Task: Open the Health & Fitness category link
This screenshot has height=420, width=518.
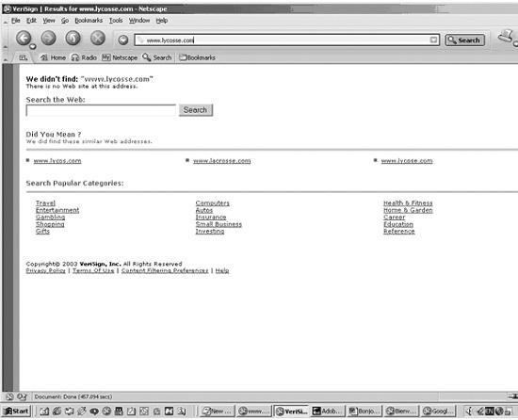Action: click(x=408, y=203)
